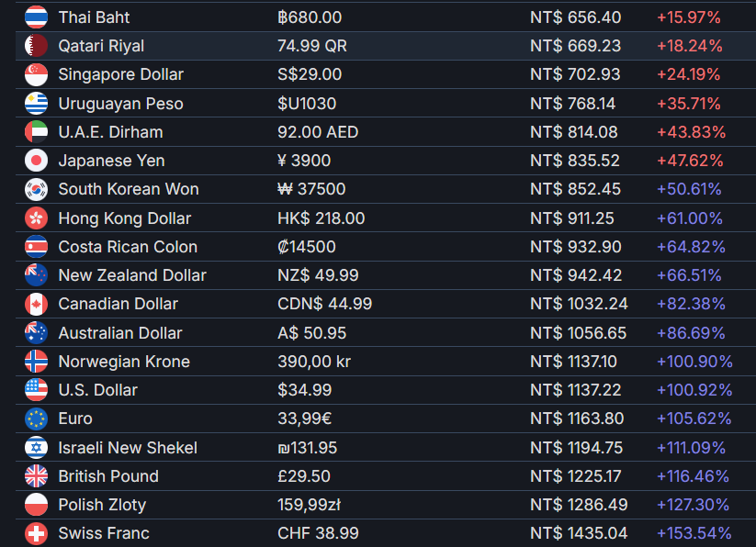Select the Costa Rican Colon price ₡14500
This screenshot has width=756, height=547.
(307, 247)
